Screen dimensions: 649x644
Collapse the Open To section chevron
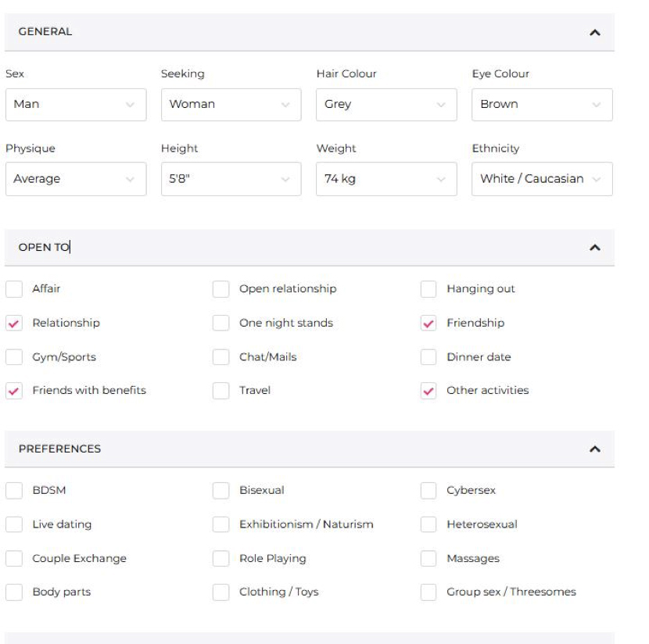594,248
